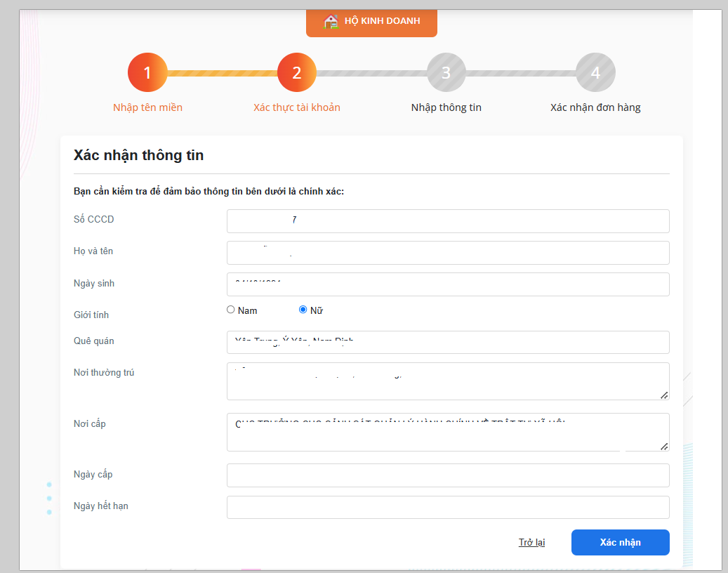Screen dimensions: 728x573
Task: Grab the Nơi thường trú resize handle
Action: coord(664,395)
